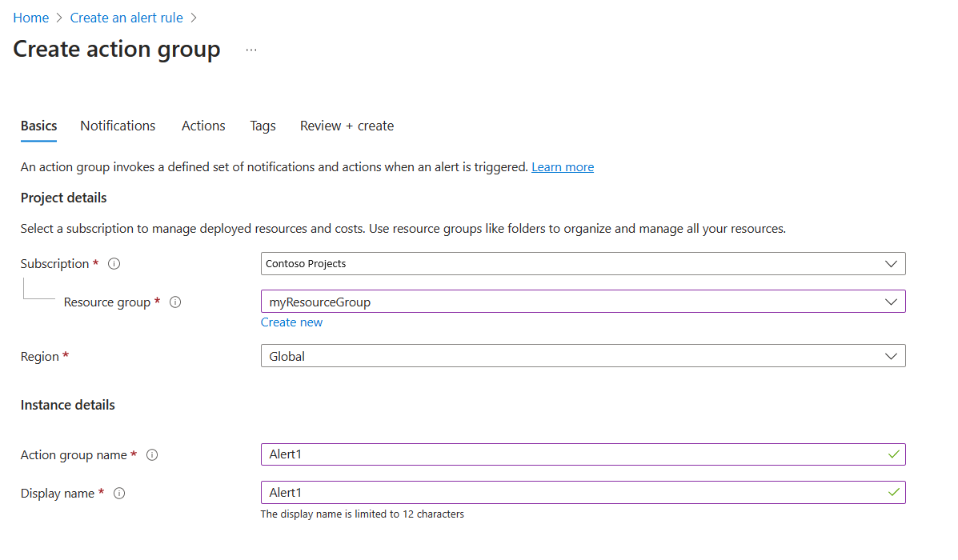This screenshot has width=958, height=560.
Task: Open the Create an alert rule breadcrumb
Action: 126,17
